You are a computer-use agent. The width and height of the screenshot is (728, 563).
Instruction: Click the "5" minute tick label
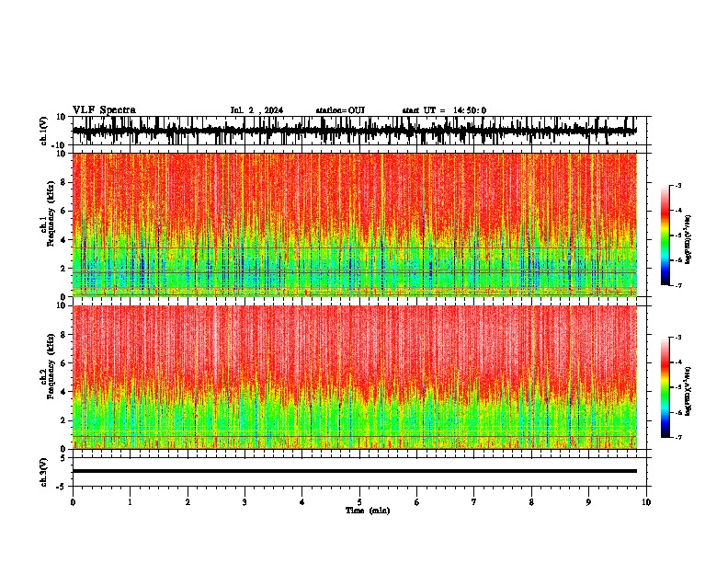click(359, 502)
